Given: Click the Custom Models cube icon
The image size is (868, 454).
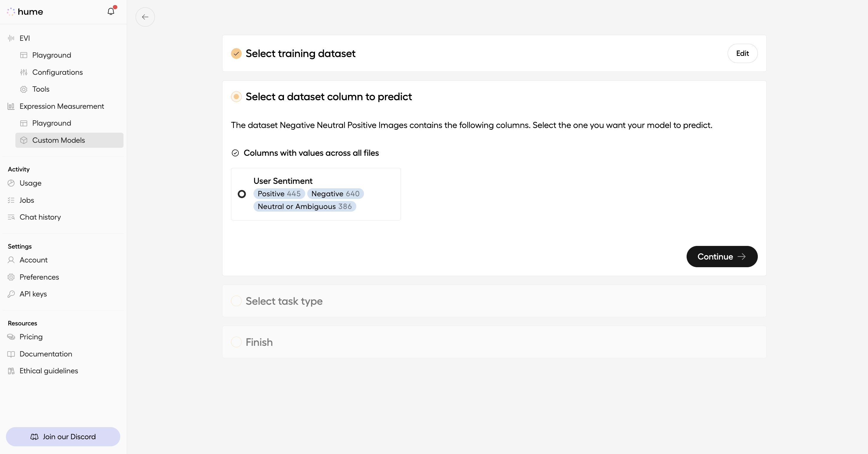Looking at the screenshot, I should [24, 140].
